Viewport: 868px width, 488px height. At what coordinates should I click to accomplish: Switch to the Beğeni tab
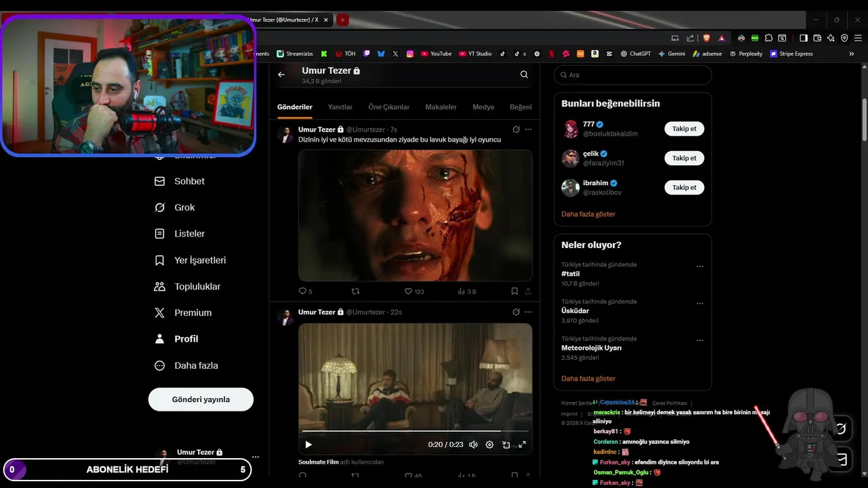521,107
